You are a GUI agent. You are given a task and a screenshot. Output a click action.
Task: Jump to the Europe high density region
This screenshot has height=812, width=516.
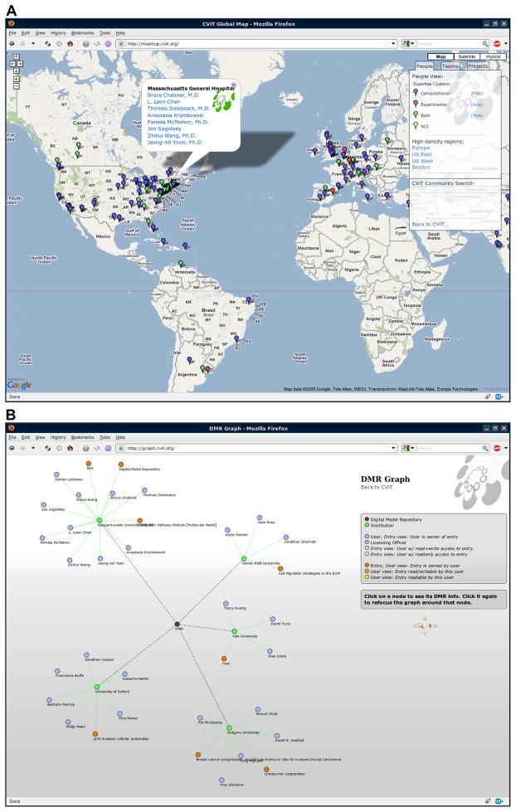(x=422, y=148)
